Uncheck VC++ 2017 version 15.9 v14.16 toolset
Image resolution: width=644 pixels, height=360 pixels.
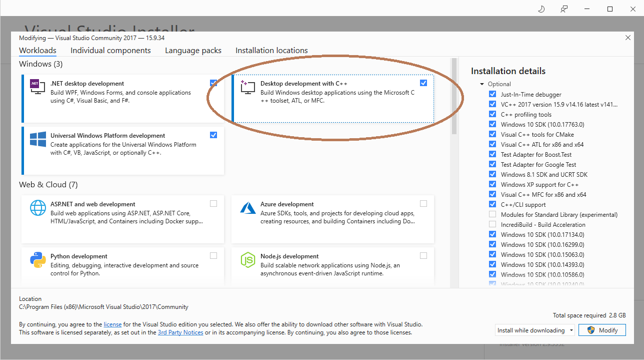tap(492, 104)
